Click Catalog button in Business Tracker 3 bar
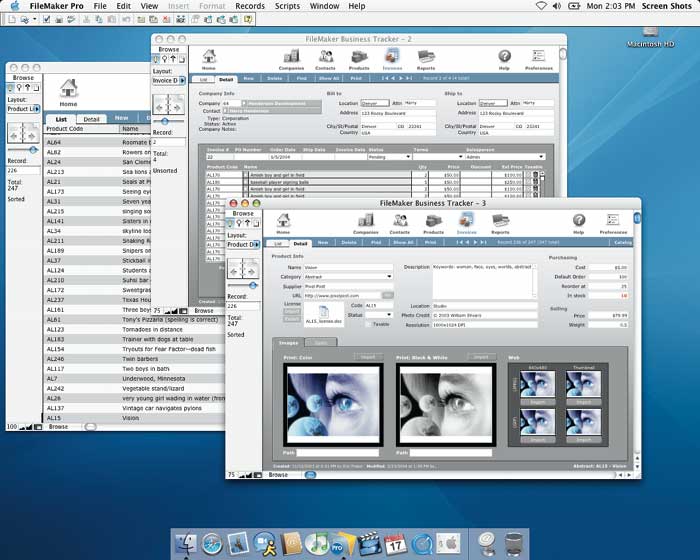The width and height of the screenshot is (700, 560). 622,242
